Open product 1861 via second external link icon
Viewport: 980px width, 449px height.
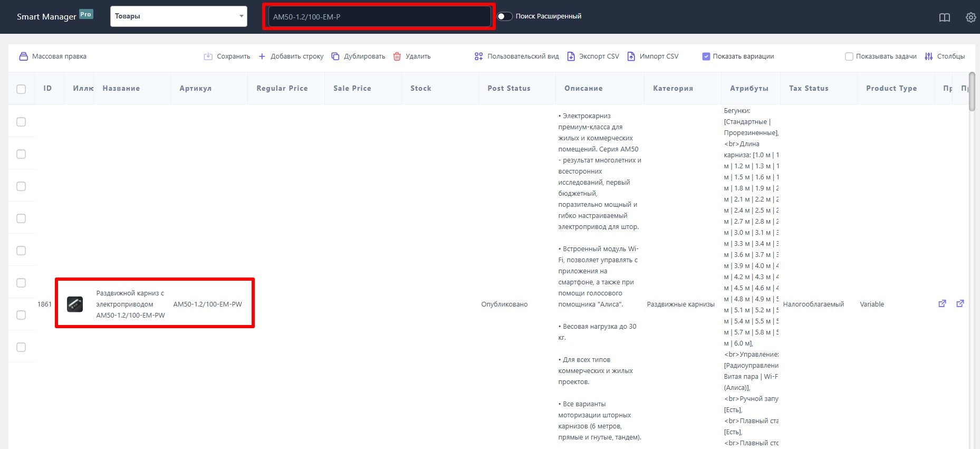pos(960,303)
